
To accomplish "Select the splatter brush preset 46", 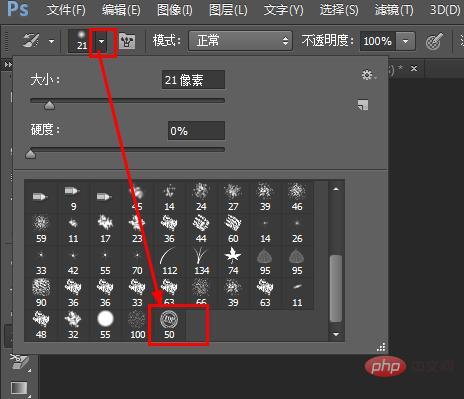I will pyautogui.click(x=297, y=197).
